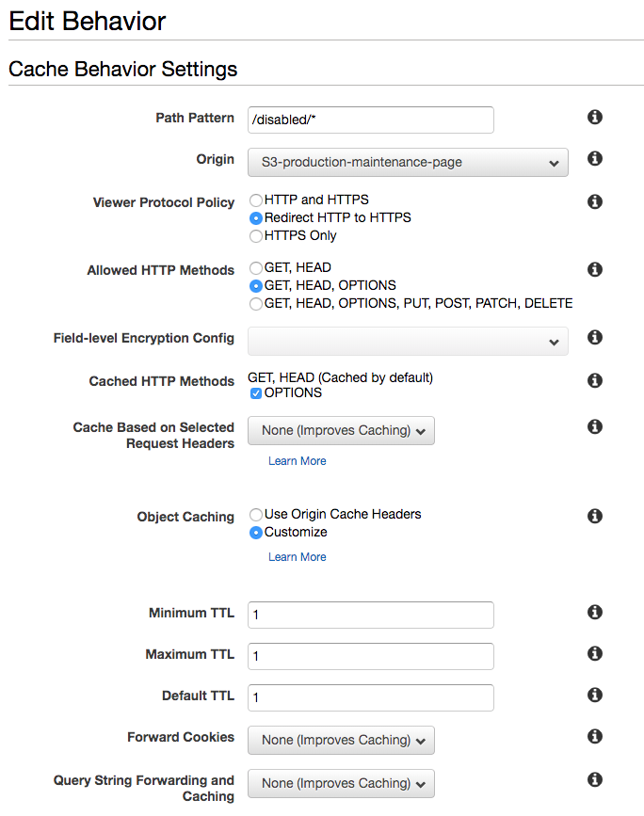The width and height of the screenshot is (644, 816).
Task: Click info icon for Allowed HTTP Methods
Action: pyautogui.click(x=594, y=269)
